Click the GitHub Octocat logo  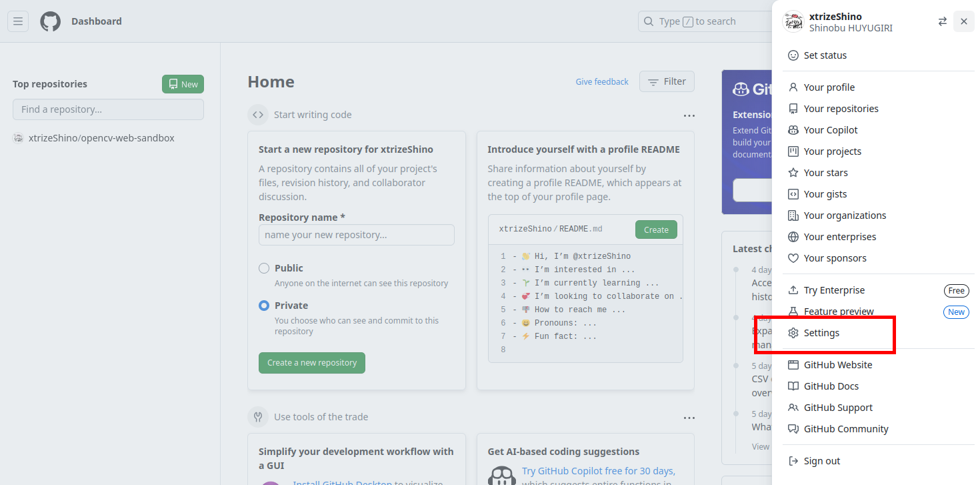(50, 21)
